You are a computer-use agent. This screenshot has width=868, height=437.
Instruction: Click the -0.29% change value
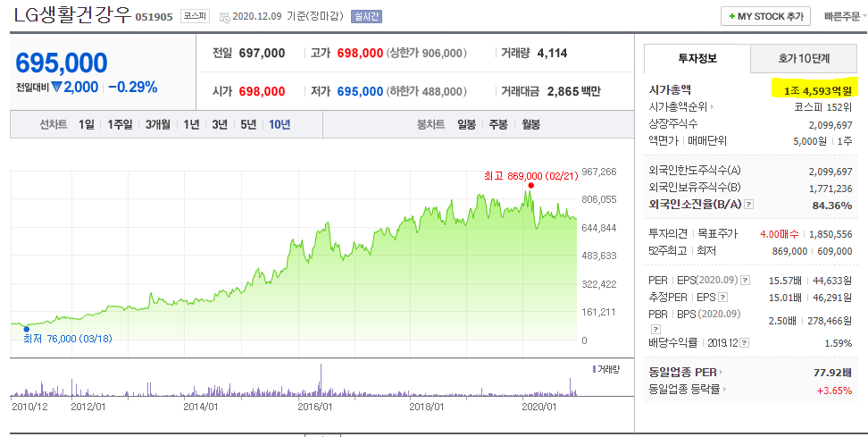point(133,87)
